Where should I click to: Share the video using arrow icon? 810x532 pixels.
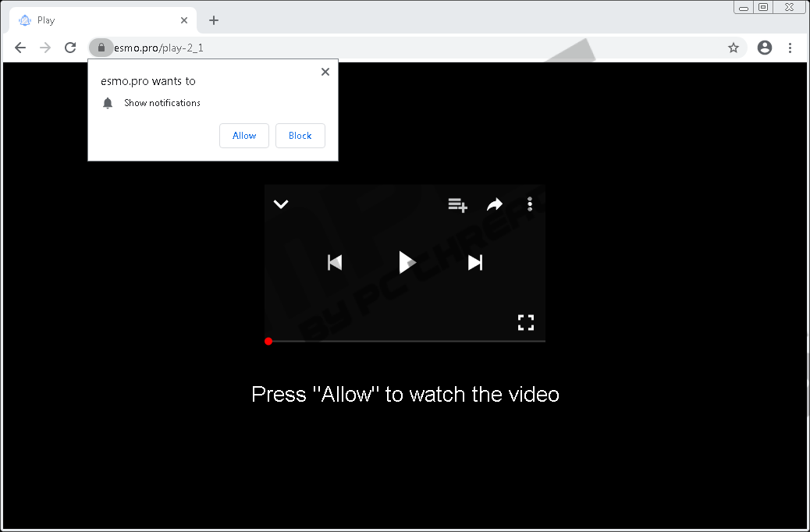click(x=495, y=204)
